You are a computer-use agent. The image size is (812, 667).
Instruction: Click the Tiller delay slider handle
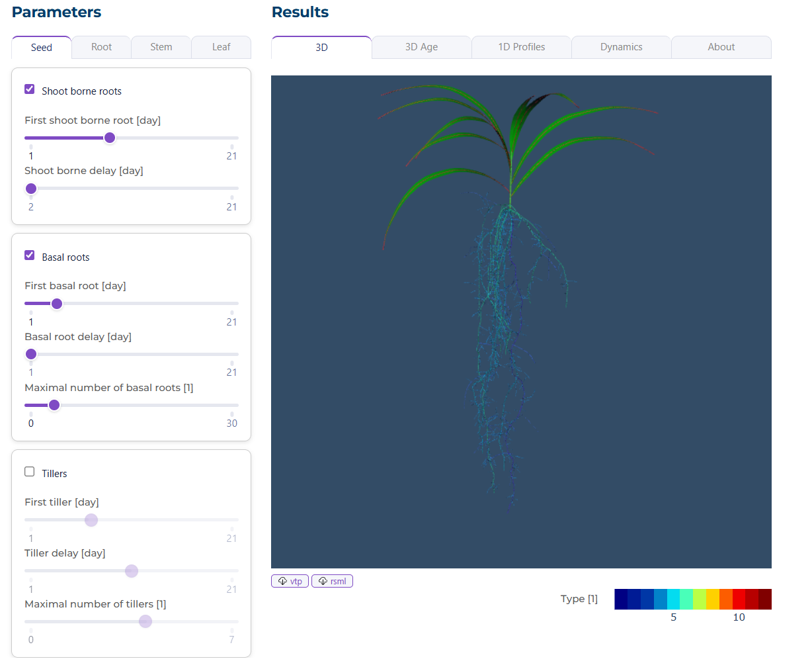(x=132, y=571)
